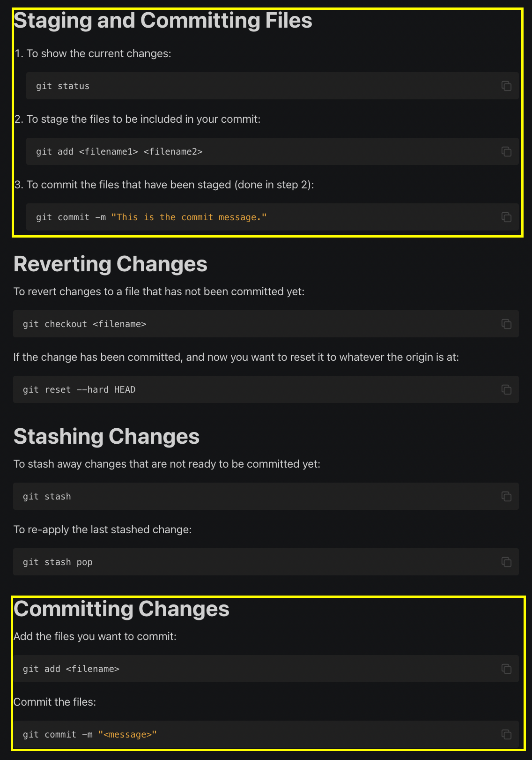Select the Stashing Changes heading
532x760 pixels.
(x=107, y=437)
